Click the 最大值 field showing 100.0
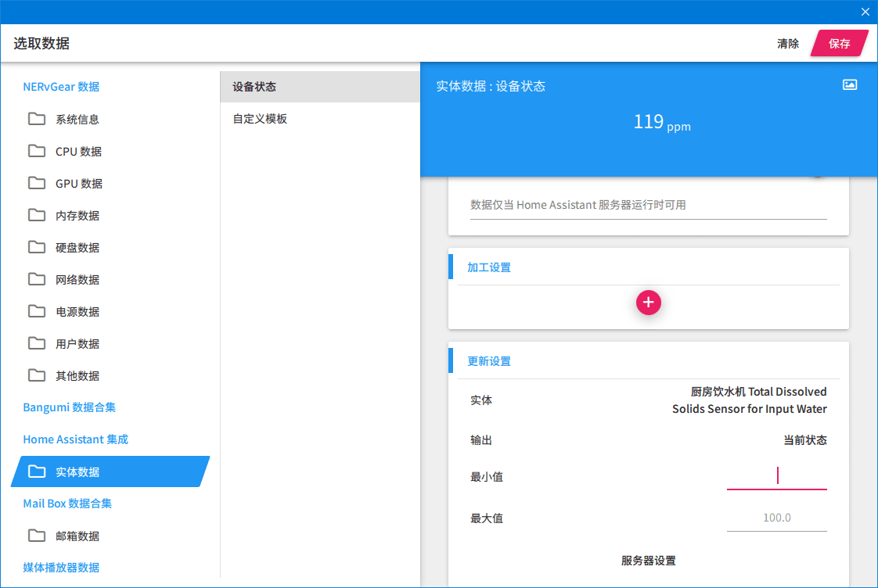The image size is (878, 588). [x=776, y=518]
